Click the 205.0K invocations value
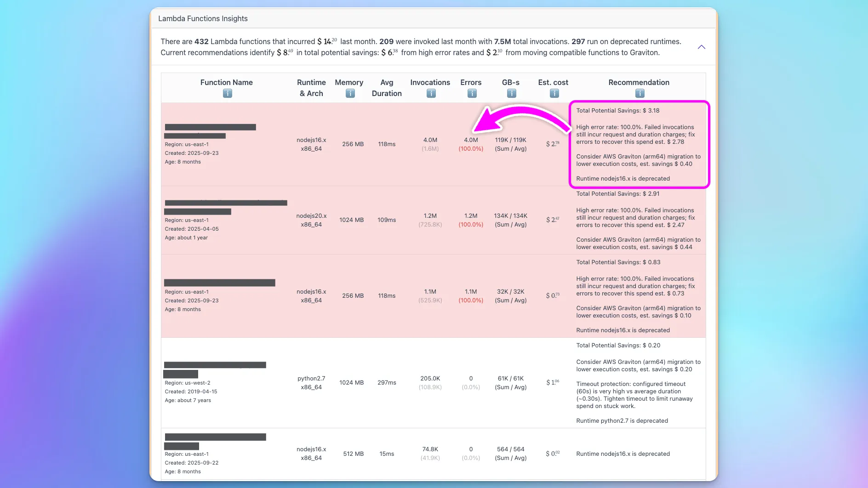This screenshot has height=488, width=868. click(x=430, y=378)
